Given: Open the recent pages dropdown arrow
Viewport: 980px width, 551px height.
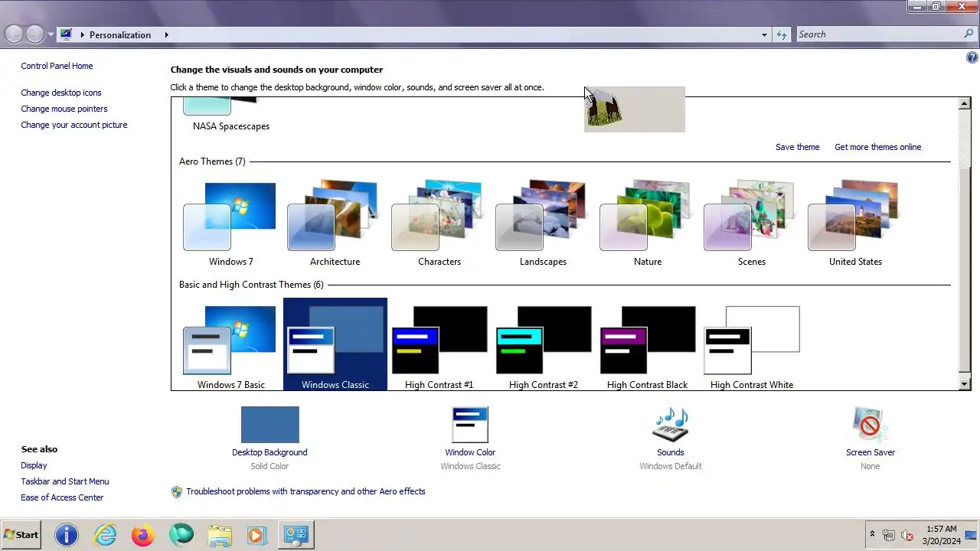Looking at the screenshot, I should tap(51, 34).
